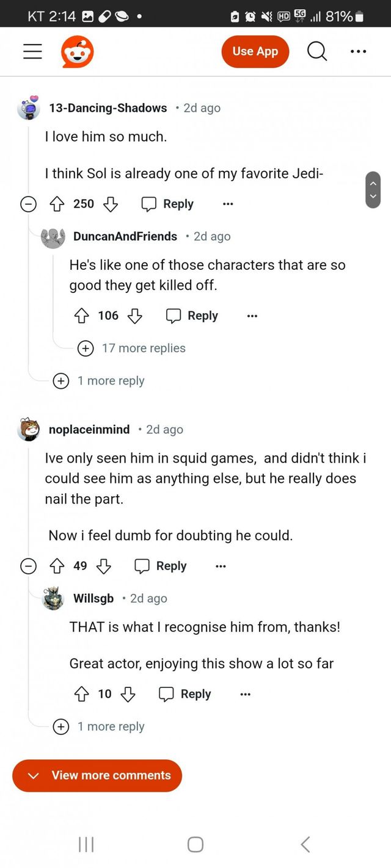391x868 pixels.
Task: Upvote 13-Dancing-Shadows' comment
Action: pyautogui.click(x=59, y=204)
